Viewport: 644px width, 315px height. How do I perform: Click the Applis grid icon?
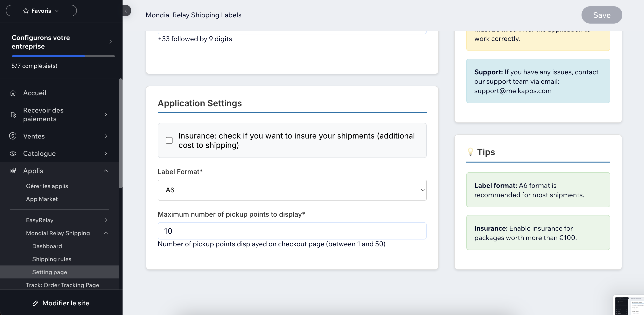coord(13,171)
